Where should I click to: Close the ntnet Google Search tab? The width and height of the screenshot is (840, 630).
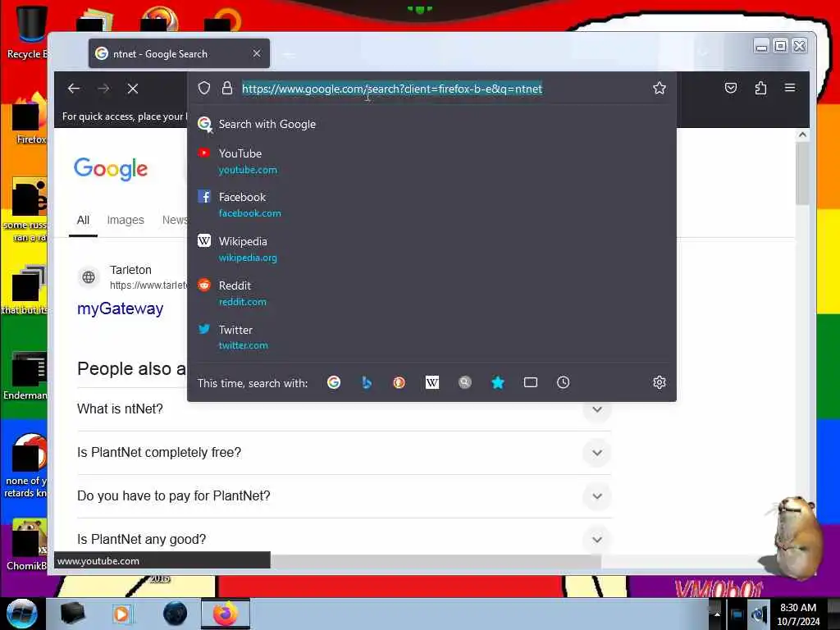[x=257, y=53]
